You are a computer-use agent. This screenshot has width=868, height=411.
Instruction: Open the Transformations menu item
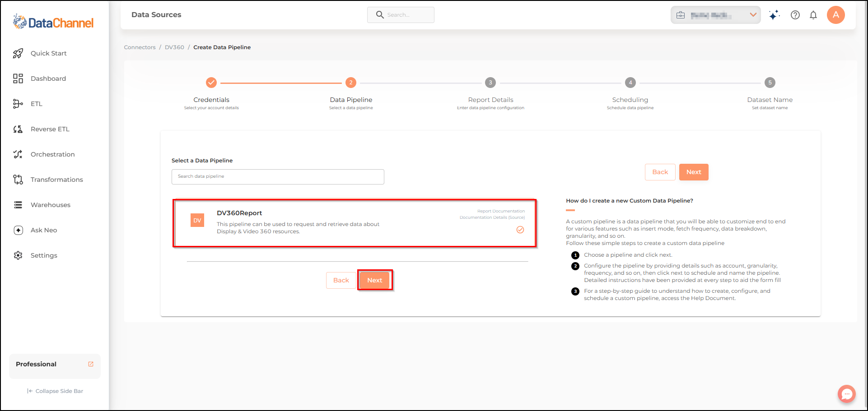(x=57, y=180)
